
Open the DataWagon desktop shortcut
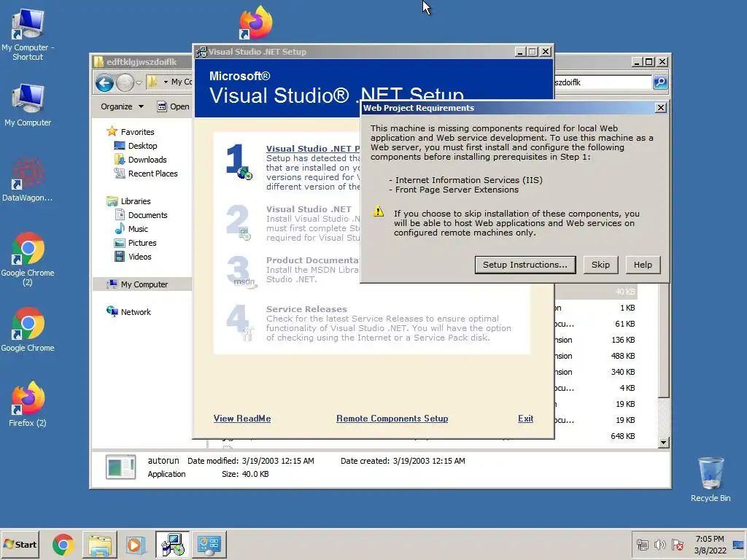point(28,180)
